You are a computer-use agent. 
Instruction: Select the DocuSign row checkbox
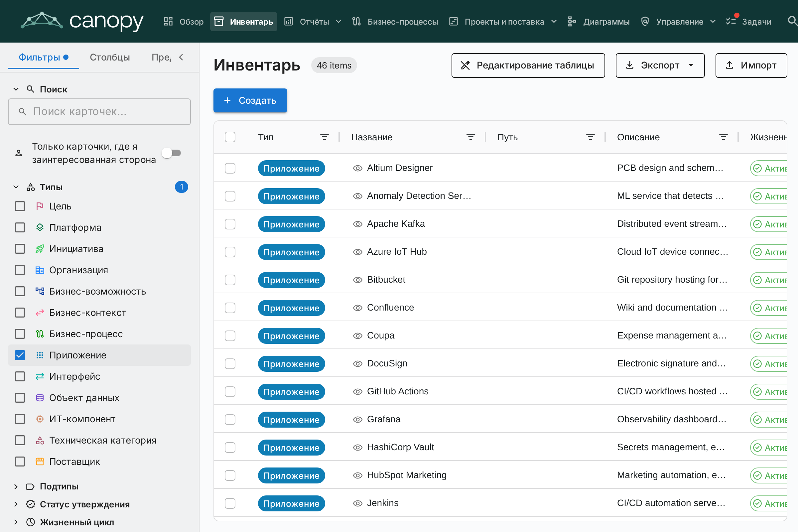coord(230,364)
